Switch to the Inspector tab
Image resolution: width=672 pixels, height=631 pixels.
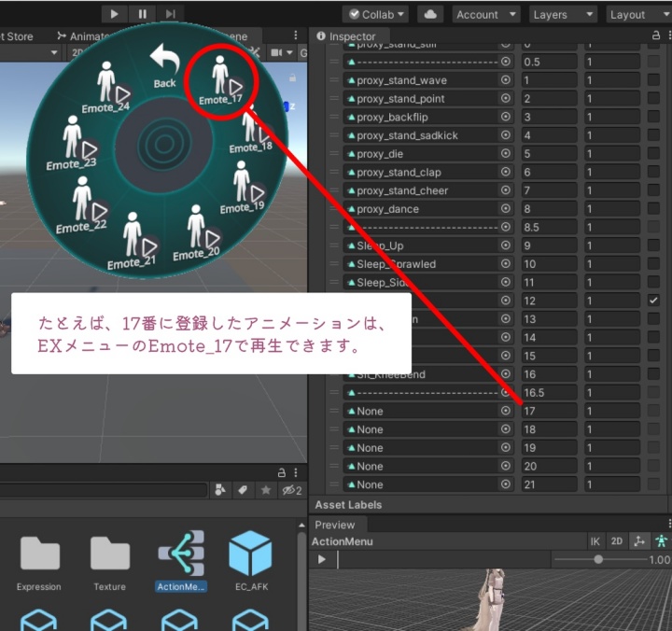pyautogui.click(x=352, y=36)
